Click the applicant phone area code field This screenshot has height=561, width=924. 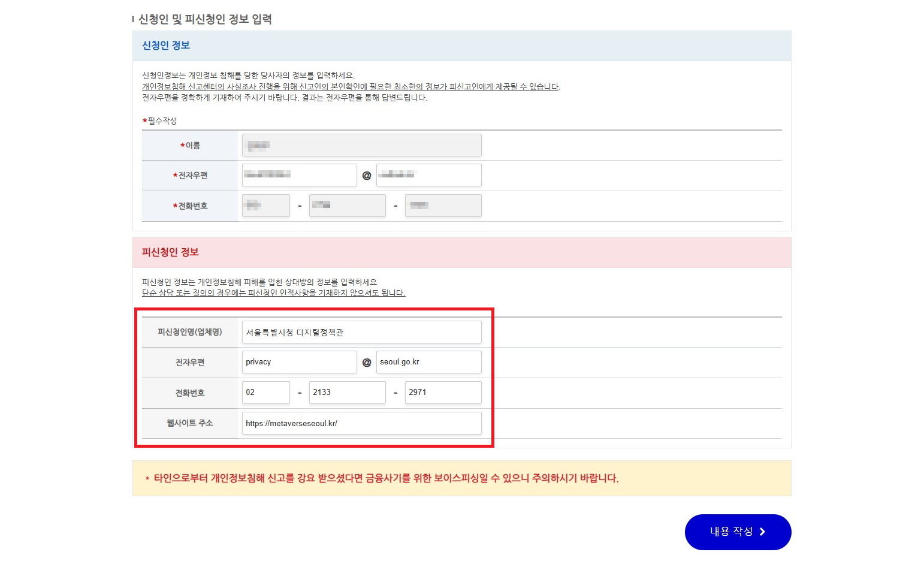point(266,206)
